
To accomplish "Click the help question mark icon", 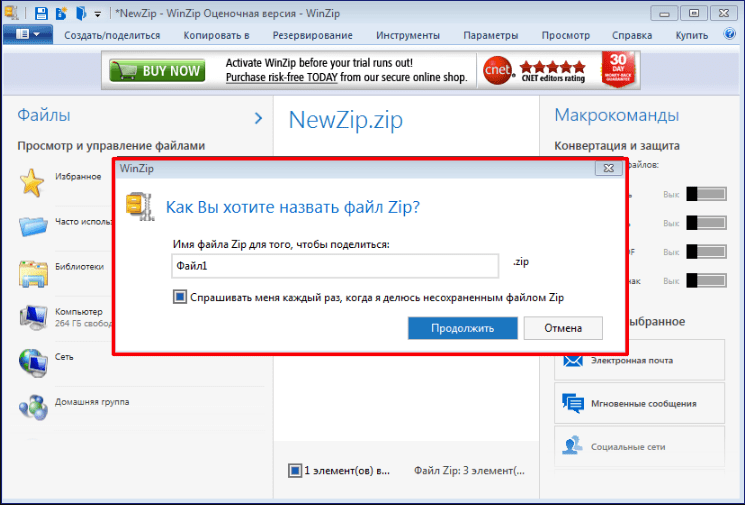I will coord(729,34).
